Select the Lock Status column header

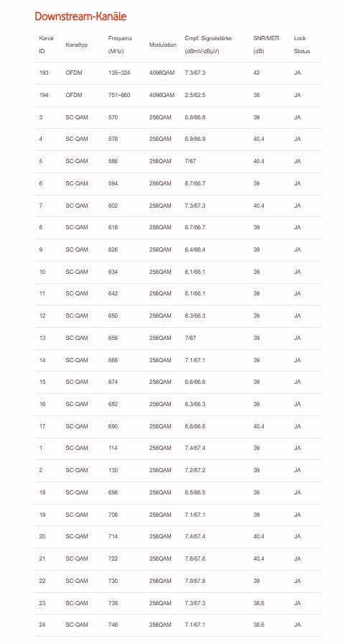(302, 45)
